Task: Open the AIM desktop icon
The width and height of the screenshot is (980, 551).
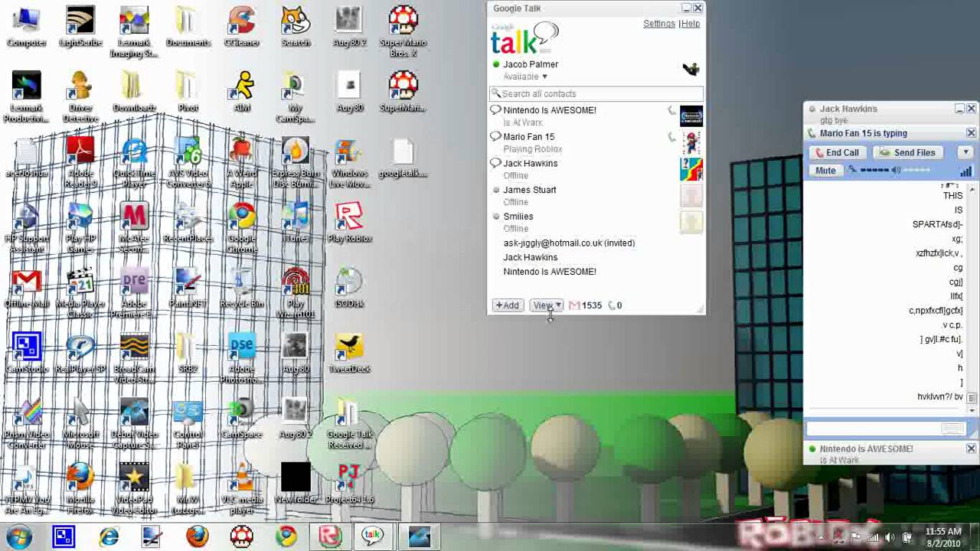Action: pyautogui.click(x=242, y=91)
